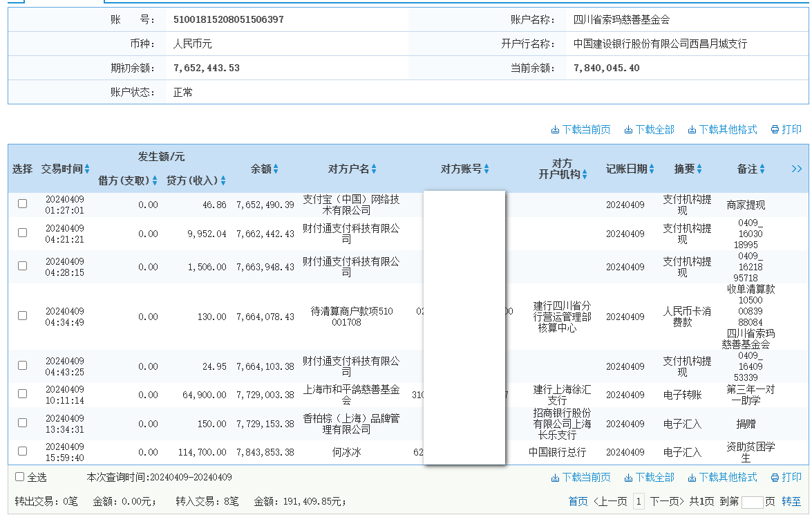812x515 pixels.
Task: Click institution 建行上海徐汇支行
Action: (562, 395)
